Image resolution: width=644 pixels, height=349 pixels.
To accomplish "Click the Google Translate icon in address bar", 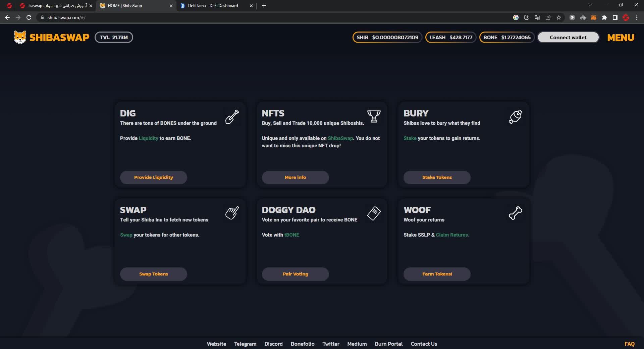I will (x=537, y=17).
